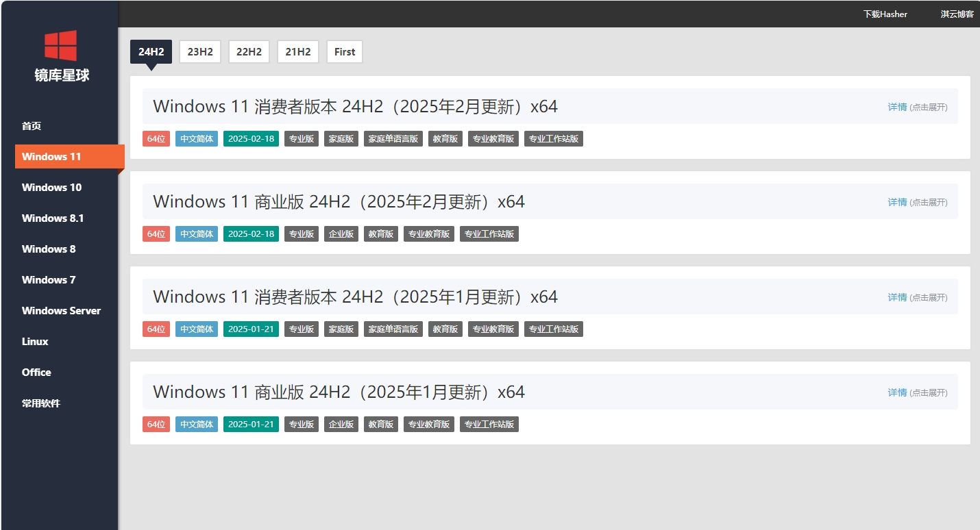This screenshot has width=980, height=530.
Task: Select Windows 8.1 in the sidebar
Action: [53, 218]
